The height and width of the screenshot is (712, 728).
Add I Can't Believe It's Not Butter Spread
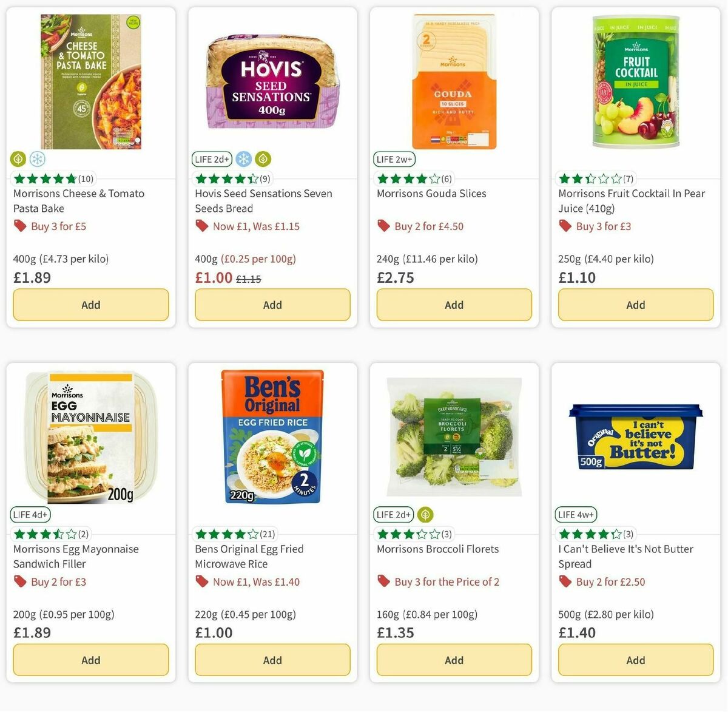[x=635, y=660]
